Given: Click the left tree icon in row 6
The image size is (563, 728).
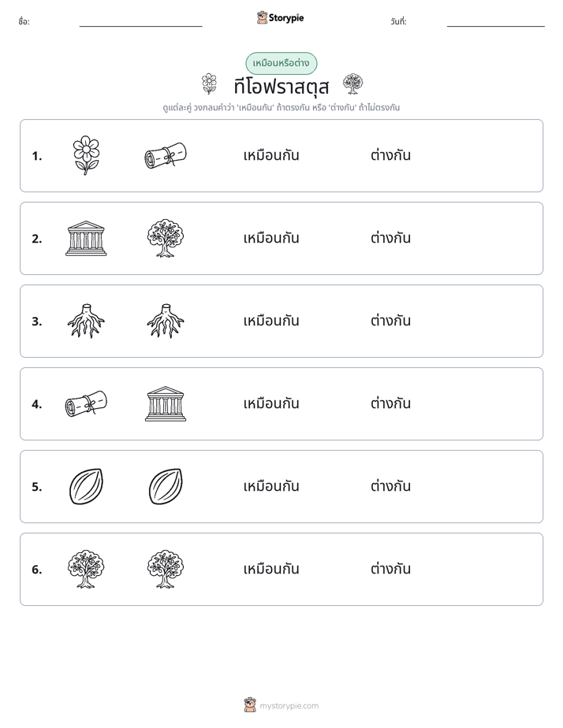Looking at the screenshot, I should [86, 569].
